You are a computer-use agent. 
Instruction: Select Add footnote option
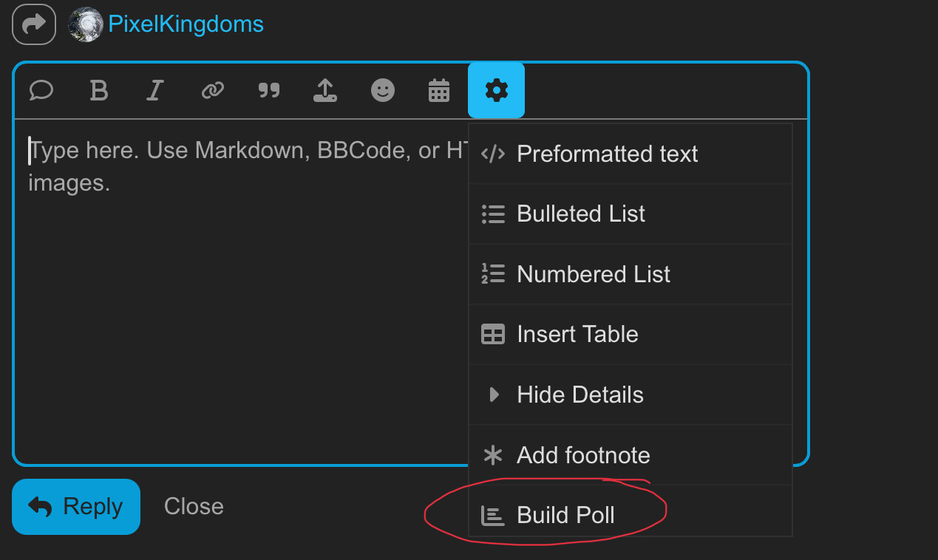click(631, 455)
